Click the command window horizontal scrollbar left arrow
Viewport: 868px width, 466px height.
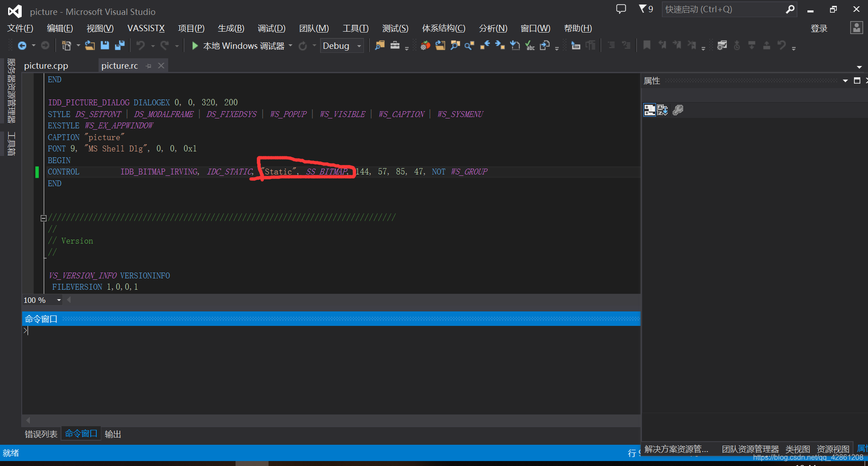[28, 420]
